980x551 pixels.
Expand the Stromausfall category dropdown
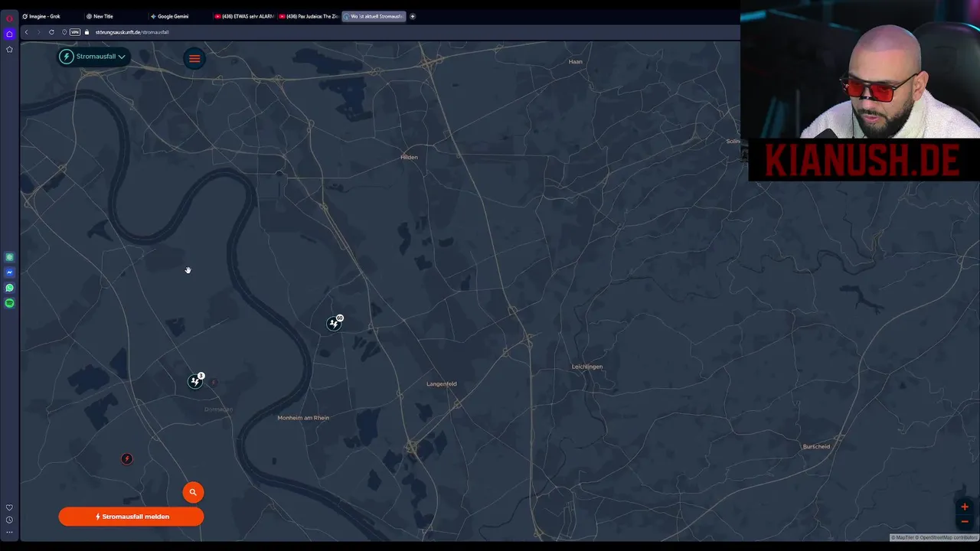[93, 57]
